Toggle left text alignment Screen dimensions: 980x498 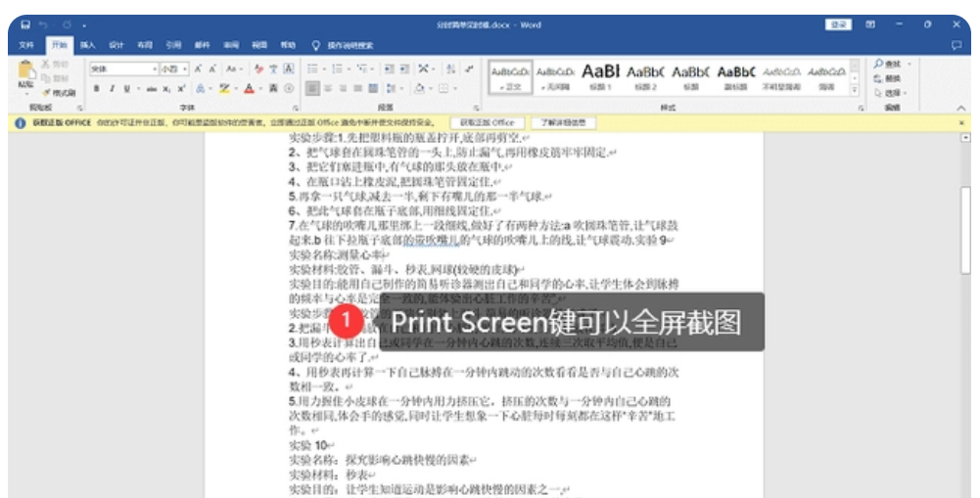(x=313, y=88)
